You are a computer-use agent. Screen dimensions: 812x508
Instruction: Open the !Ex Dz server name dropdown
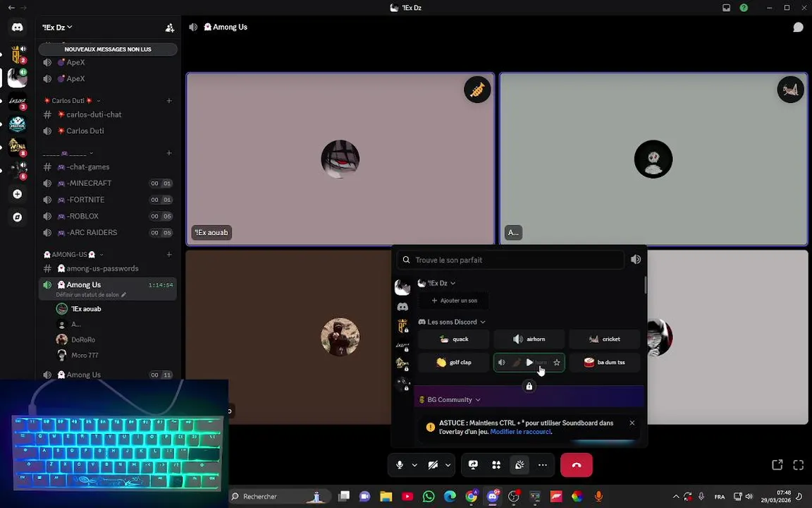tap(58, 27)
